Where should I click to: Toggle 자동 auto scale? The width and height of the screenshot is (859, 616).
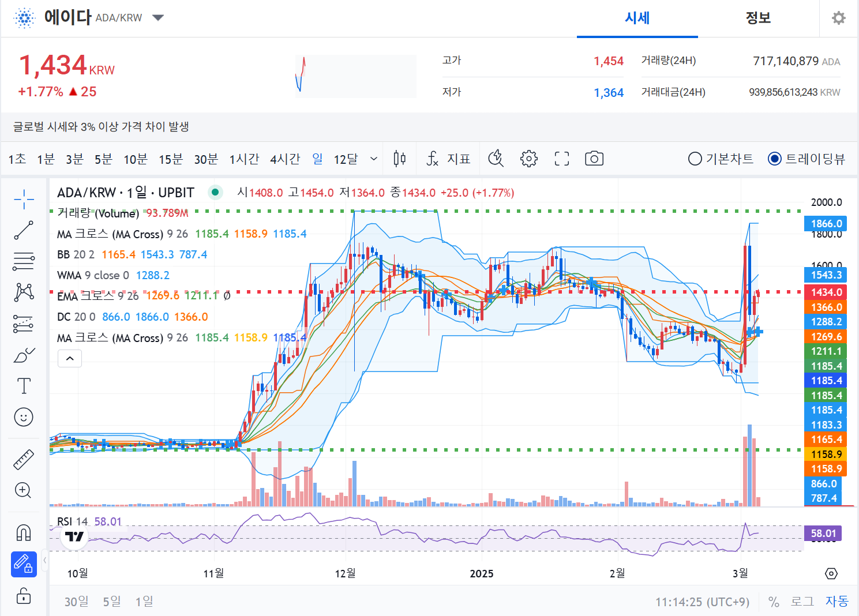pyautogui.click(x=837, y=602)
